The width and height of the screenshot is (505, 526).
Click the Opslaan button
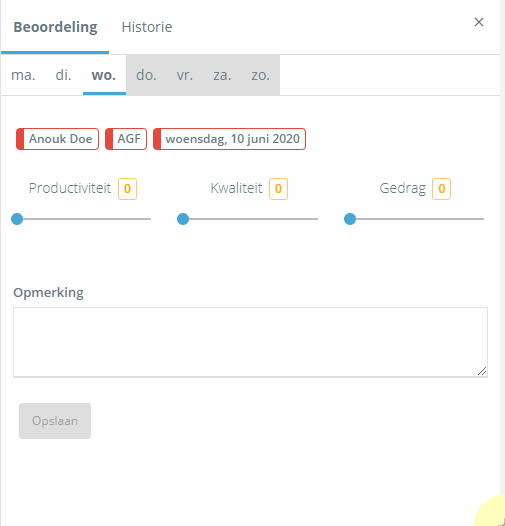[x=55, y=421]
